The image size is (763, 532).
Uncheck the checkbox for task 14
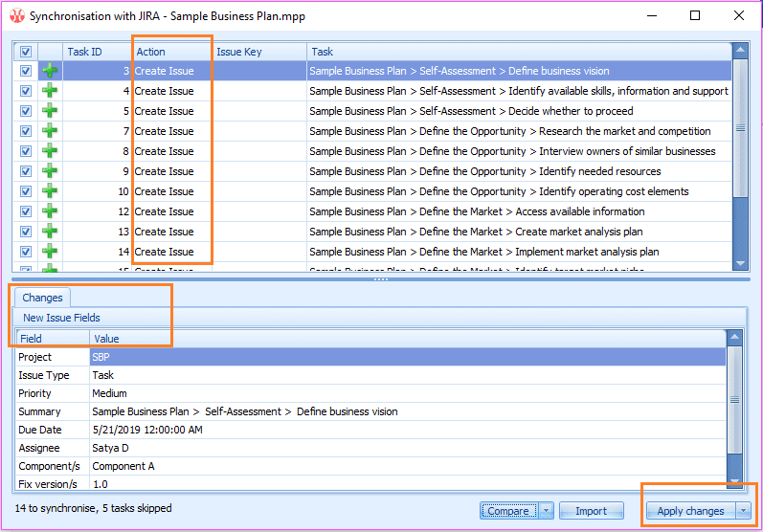point(26,252)
